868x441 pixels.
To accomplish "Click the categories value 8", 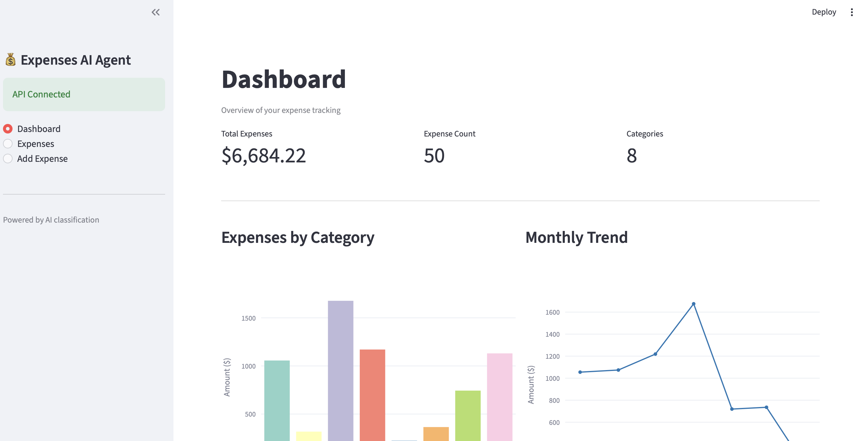I will 632,156.
